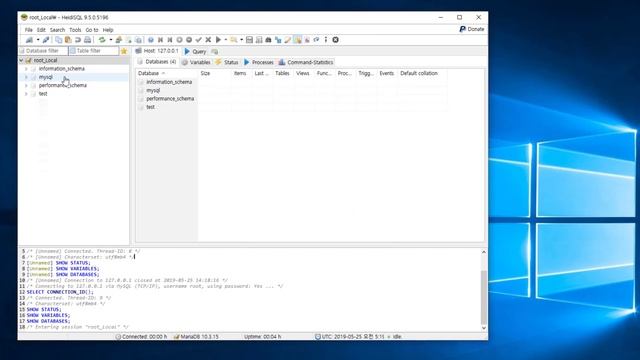
Task: Open the Edit menu
Action: tap(41, 30)
